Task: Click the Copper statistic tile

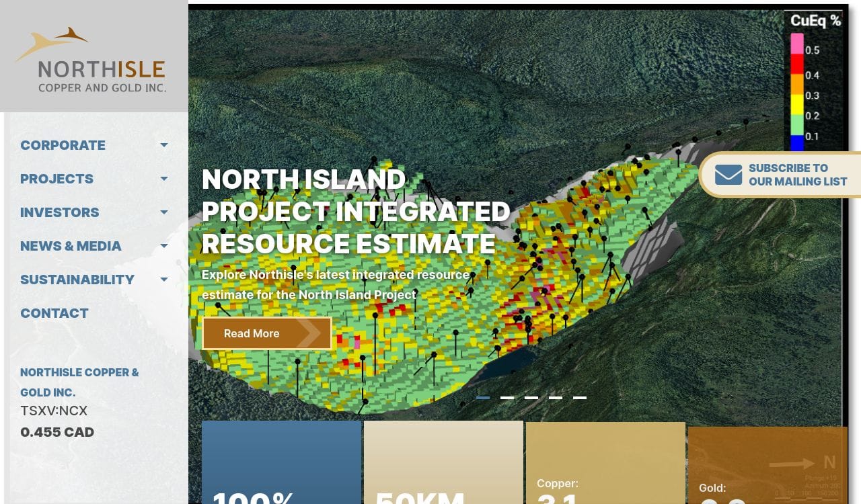Action: 605,464
